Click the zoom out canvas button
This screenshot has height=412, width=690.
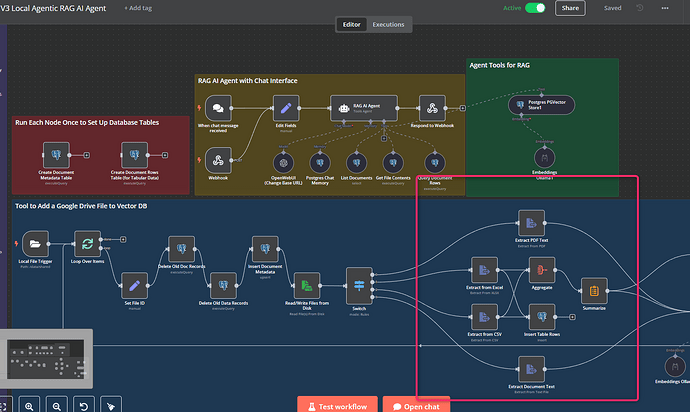click(57, 406)
